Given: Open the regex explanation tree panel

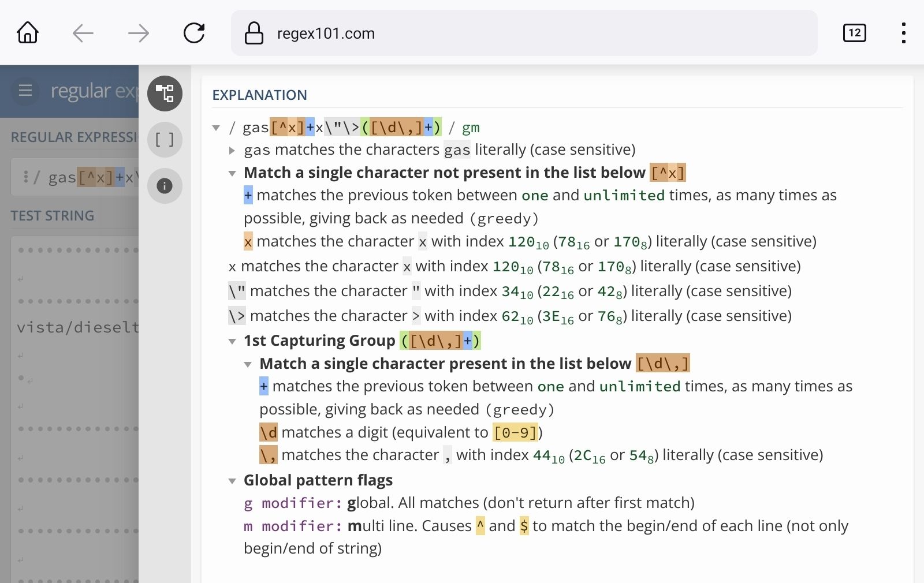Looking at the screenshot, I should 165,93.
